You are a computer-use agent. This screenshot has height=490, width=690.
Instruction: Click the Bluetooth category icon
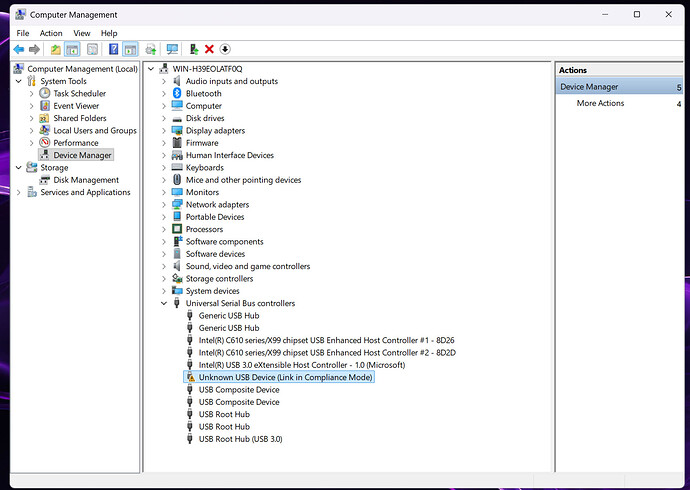pyautogui.click(x=177, y=93)
